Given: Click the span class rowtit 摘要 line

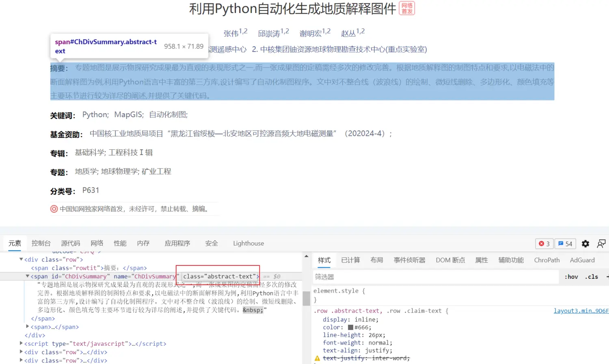Looking at the screenshot, I should [89, 268].
